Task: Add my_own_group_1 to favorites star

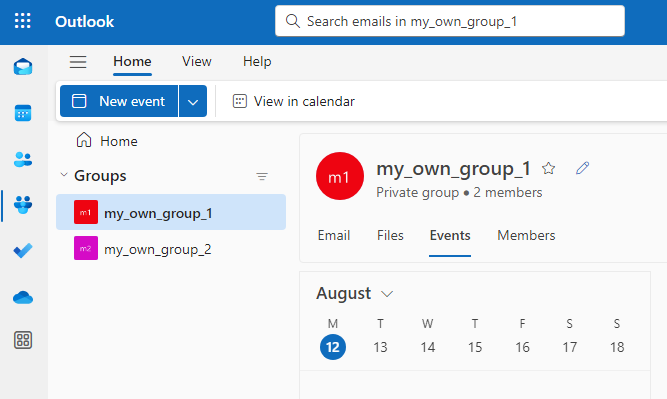Action: pyautogui.click(x=549, y=168)
